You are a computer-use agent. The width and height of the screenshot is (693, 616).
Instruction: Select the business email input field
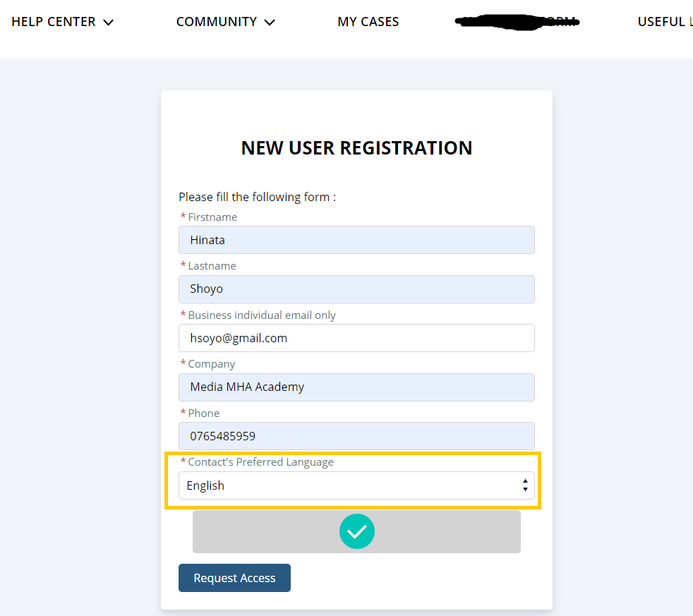(x=356, y=338)
